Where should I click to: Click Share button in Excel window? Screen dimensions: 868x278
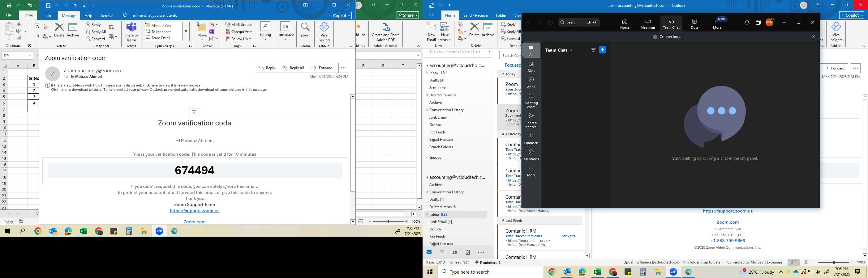click(x=407, y=15)
